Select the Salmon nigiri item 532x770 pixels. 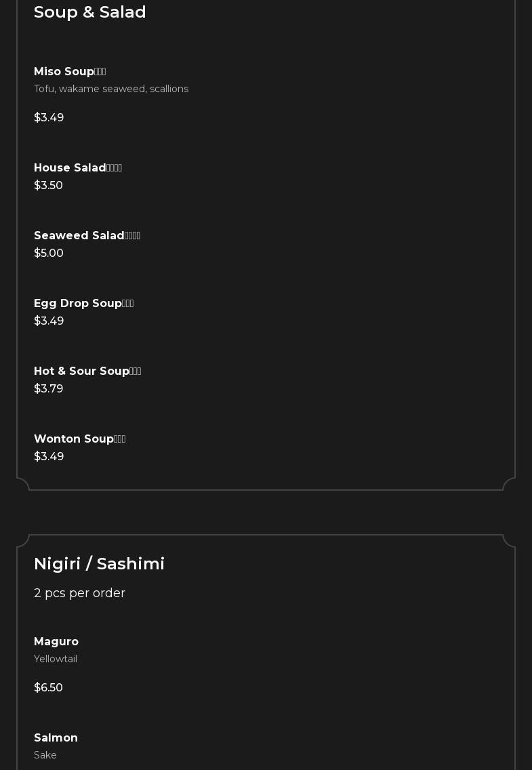point(56,738)
